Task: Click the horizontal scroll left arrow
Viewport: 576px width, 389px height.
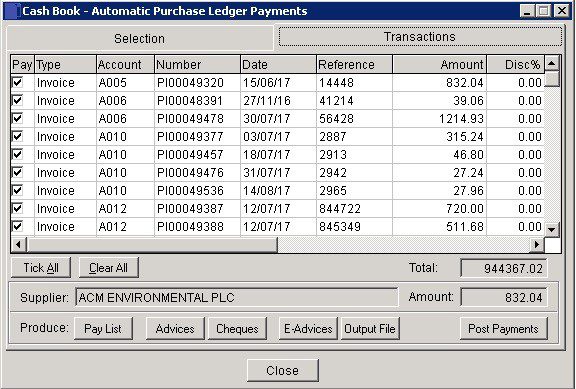Action: [x=19, y=244]
